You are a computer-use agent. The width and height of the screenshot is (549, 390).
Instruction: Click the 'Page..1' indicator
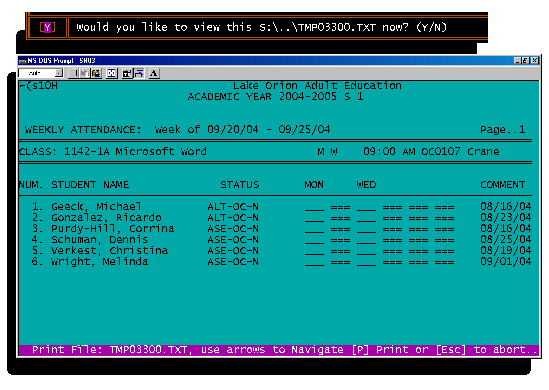[x=502, y=130]
